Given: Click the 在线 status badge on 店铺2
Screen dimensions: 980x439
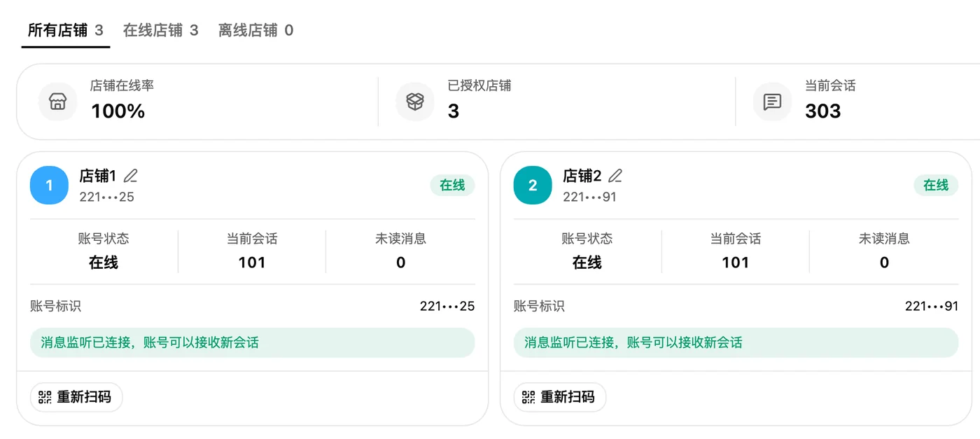Looking at the screenshot, I should 936,185.
